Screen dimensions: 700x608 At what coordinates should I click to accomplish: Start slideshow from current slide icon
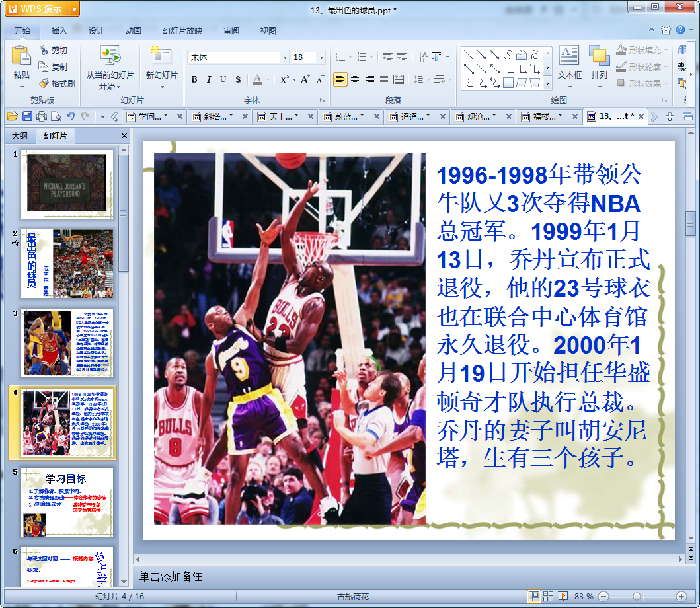(110, 56)
